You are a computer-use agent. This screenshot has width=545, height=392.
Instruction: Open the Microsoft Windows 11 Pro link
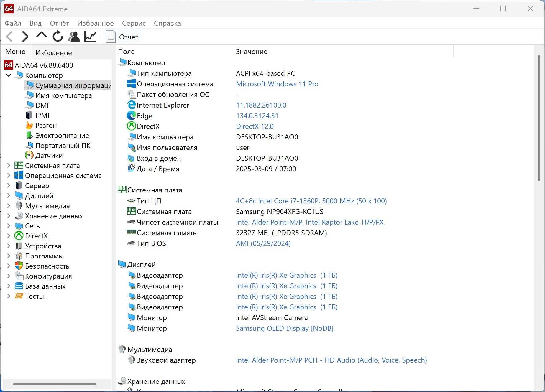pyautogui.click(x=277, y=84)
